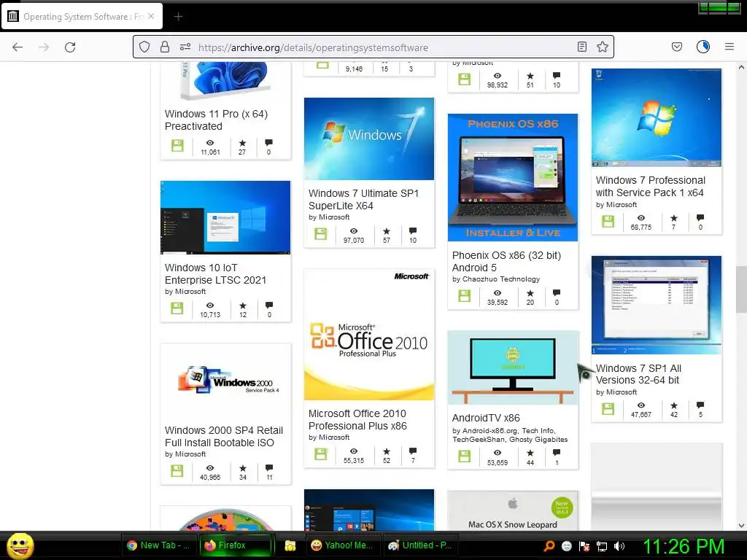Open Windows 7 Ultimate SP1 SuperLite X64 link
The height and width of the screenshot is (560, 747).
[x=363, y=200]
